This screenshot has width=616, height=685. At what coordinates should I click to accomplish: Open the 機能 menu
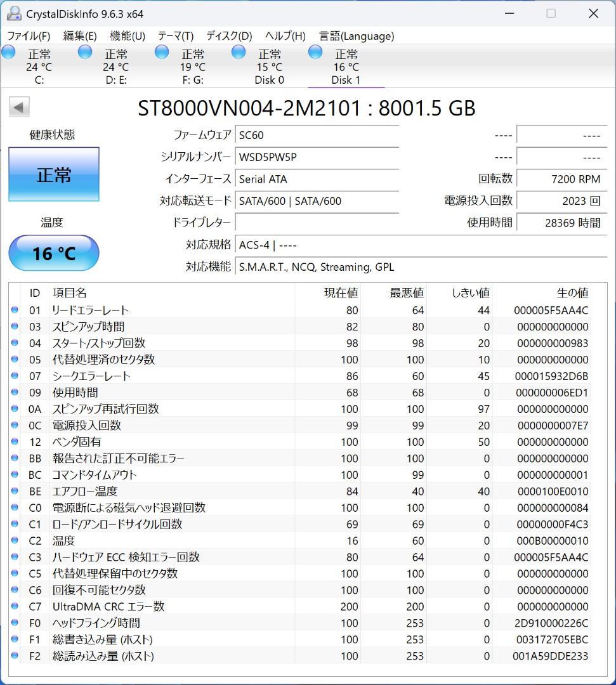(126, 36)
